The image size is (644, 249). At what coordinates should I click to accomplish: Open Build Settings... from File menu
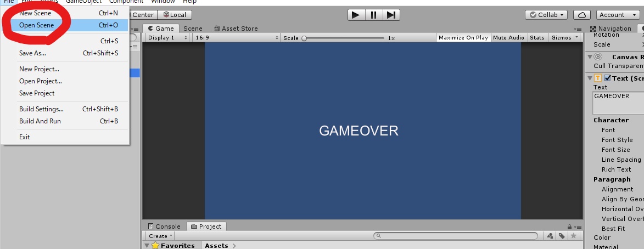pyautogui.click(x=65, y=109)
